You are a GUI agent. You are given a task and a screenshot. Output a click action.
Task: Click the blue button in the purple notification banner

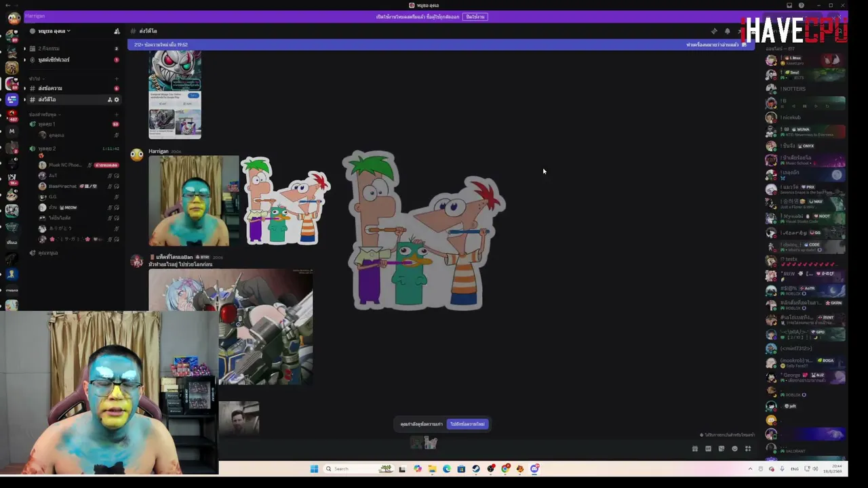click(x=475, y=17)
